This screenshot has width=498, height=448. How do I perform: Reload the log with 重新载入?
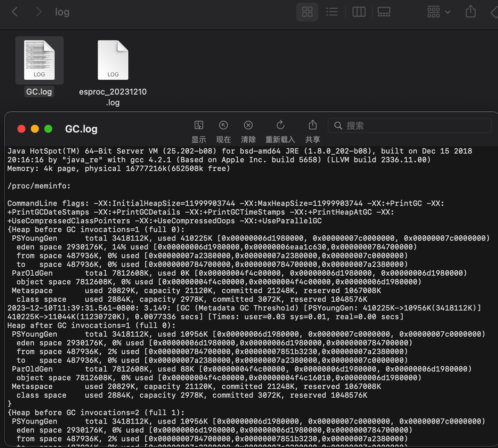click(280, 125)
